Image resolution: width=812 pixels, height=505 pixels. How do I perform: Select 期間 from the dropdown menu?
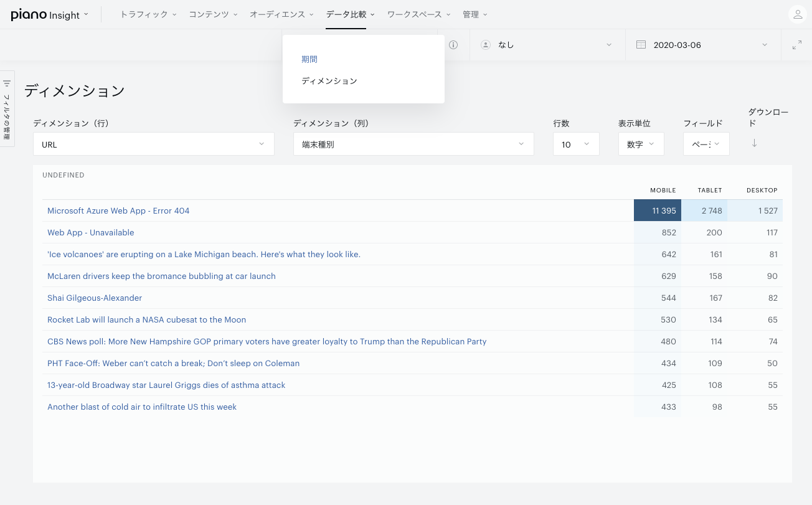[309, 59]
